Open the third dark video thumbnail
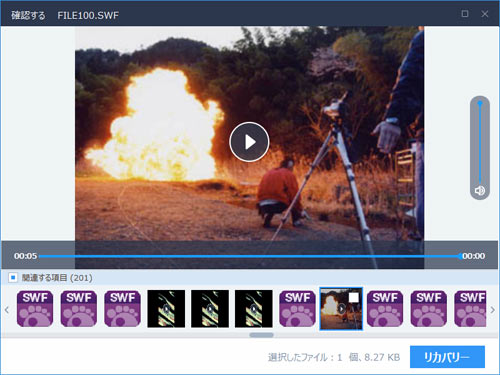 click(x=254, y=309)
